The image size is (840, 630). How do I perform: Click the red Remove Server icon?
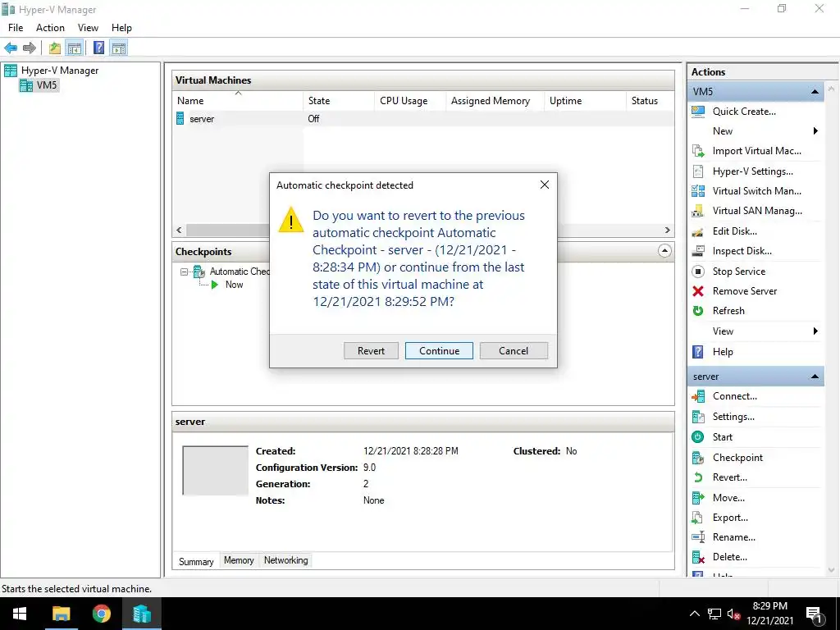tap(698, 291)
